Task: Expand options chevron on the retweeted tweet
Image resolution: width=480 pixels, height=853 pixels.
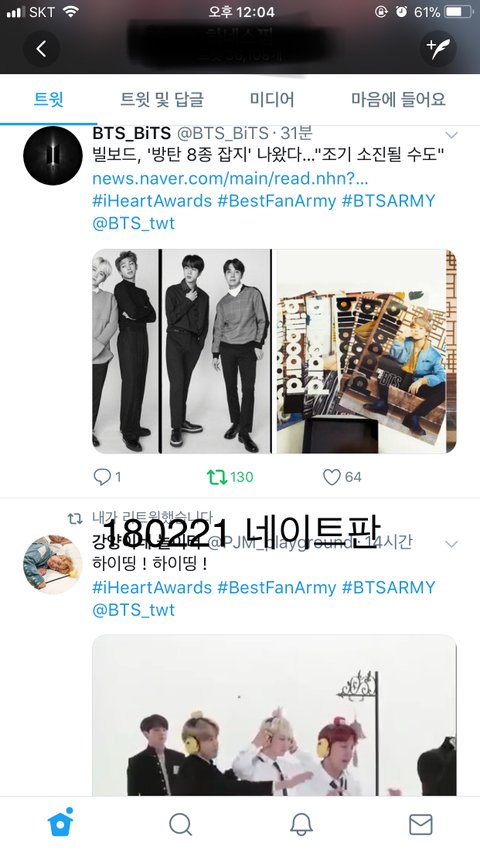Action: click(451, 543)
